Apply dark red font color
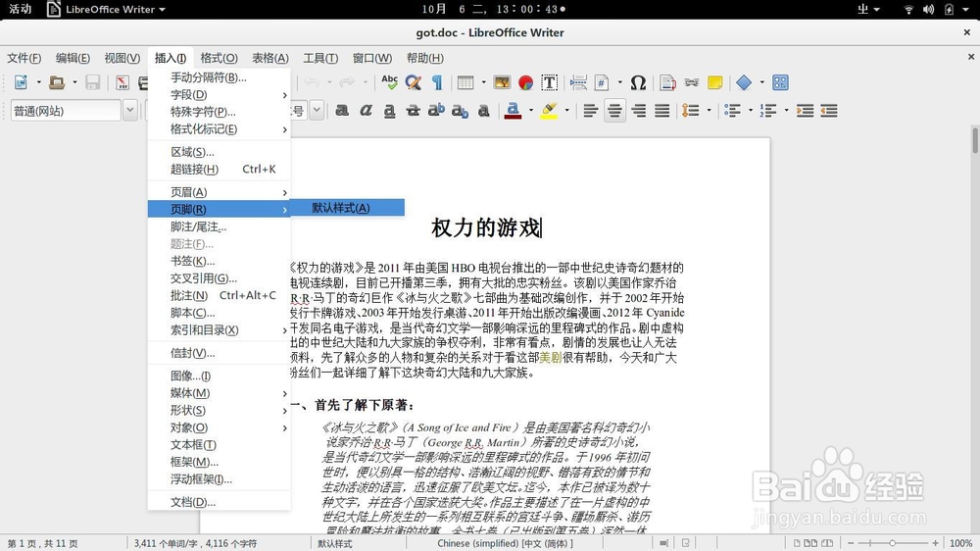 pos(514,111)
